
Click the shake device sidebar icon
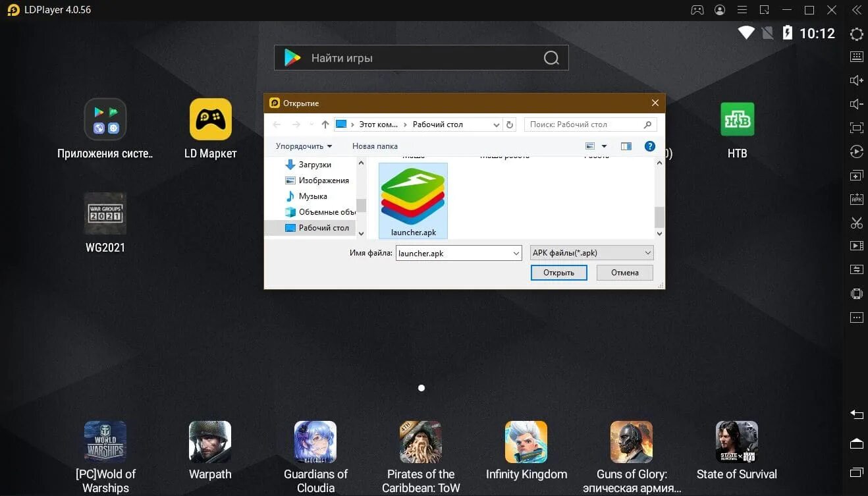click(x=856, y=294)
